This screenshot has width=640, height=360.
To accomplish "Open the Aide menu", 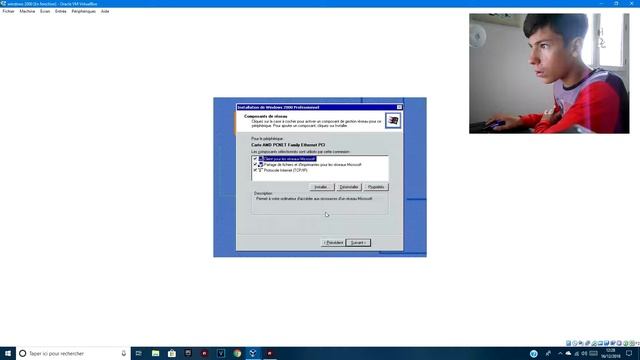I will coord(105,11).
